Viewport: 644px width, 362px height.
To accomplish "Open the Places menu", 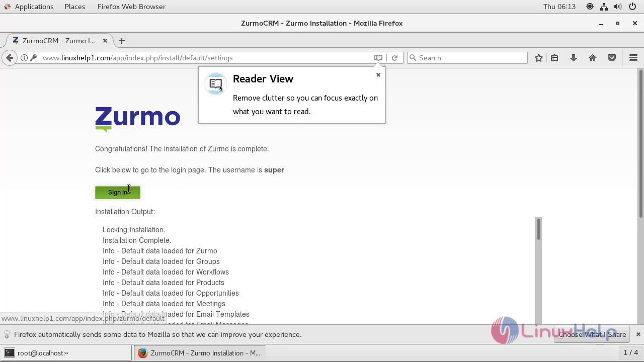I will click(75, 7).
